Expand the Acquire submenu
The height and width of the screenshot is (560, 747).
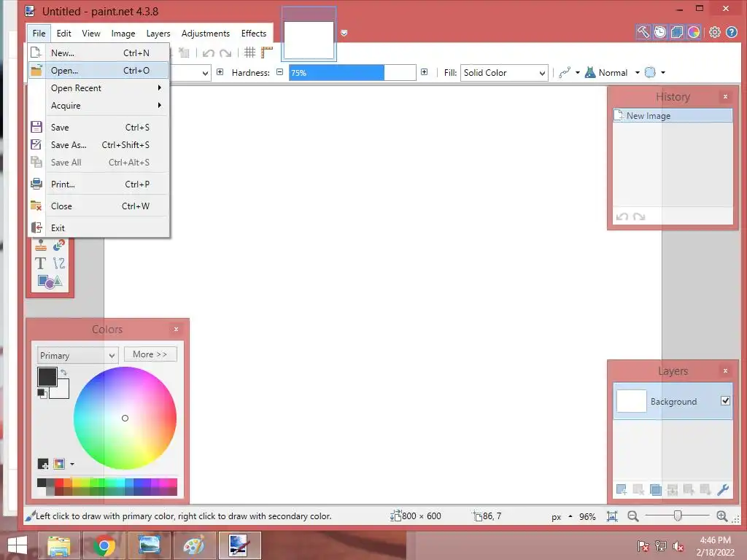click(x=98, y=106)
